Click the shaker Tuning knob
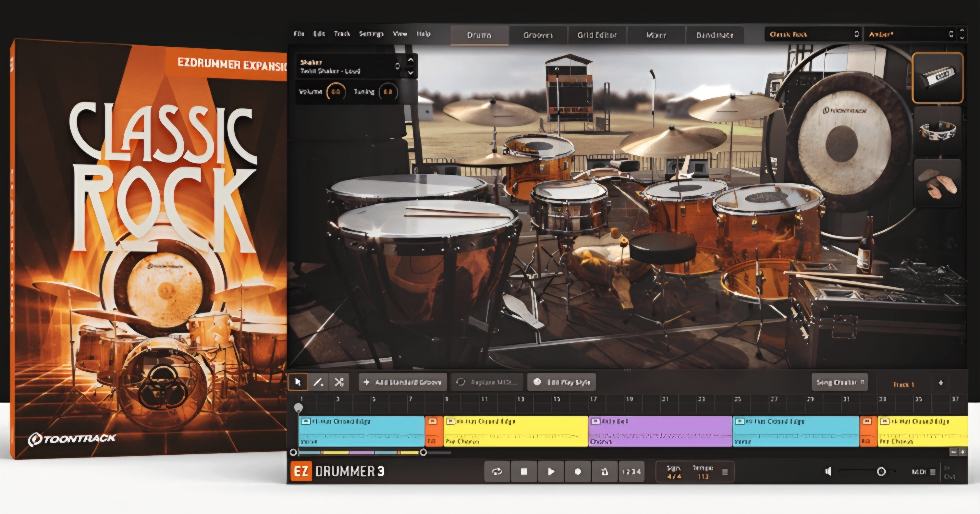 coord(388,92)
